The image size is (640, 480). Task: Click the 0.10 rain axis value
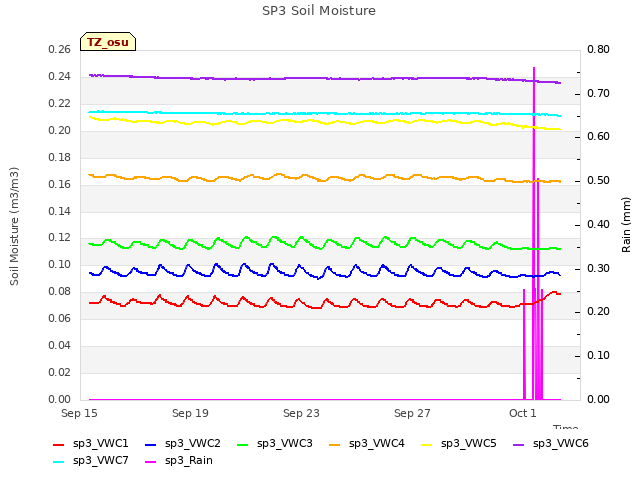pyautogui.click(x=598, y=356)
